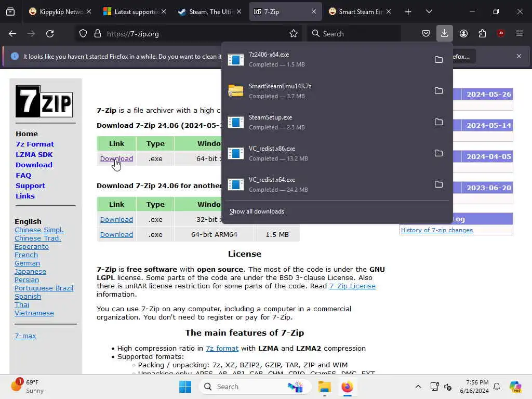The image size is (532, 399).
Task: Click the tracking protection shield icon
Action: (x=83, y=34)
